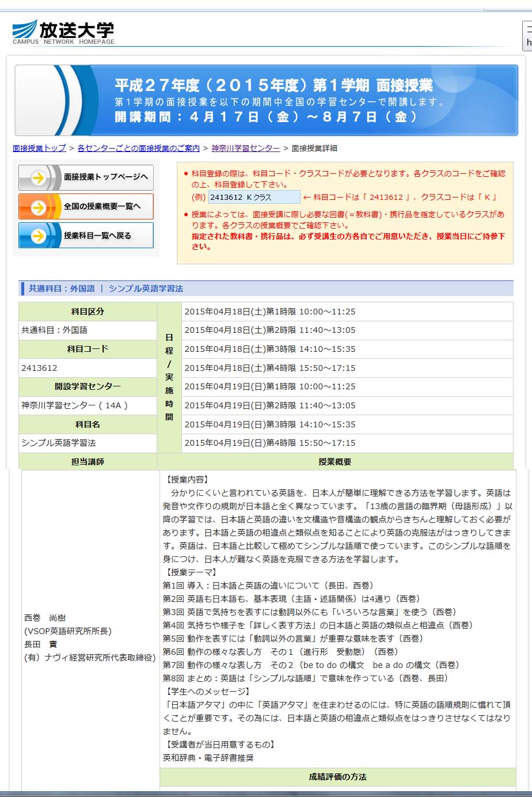The width and height of the screenshot is (532, 797).
Task: Click the arrow icon on the blue 授業科目一覧へ戻る button
Action: (x=39, y=236)
